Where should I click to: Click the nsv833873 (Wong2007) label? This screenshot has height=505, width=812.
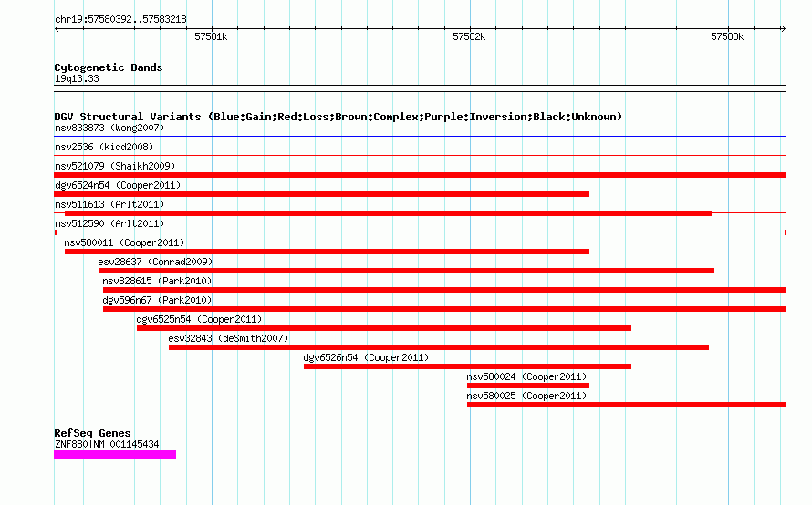(x=109, y=128)
